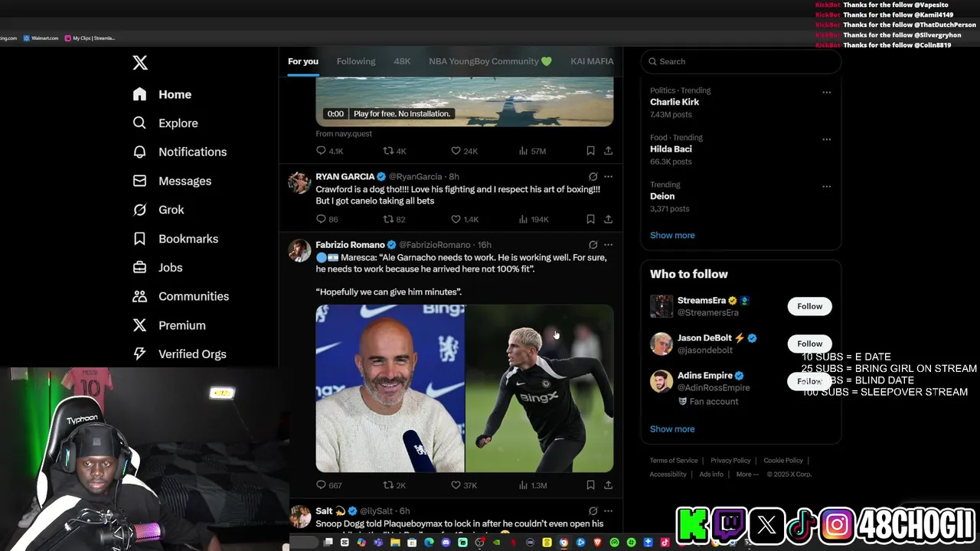The image size is (980, 551).
Task: Like Ryan Garcia's post
Action: [x=464, y=219]
